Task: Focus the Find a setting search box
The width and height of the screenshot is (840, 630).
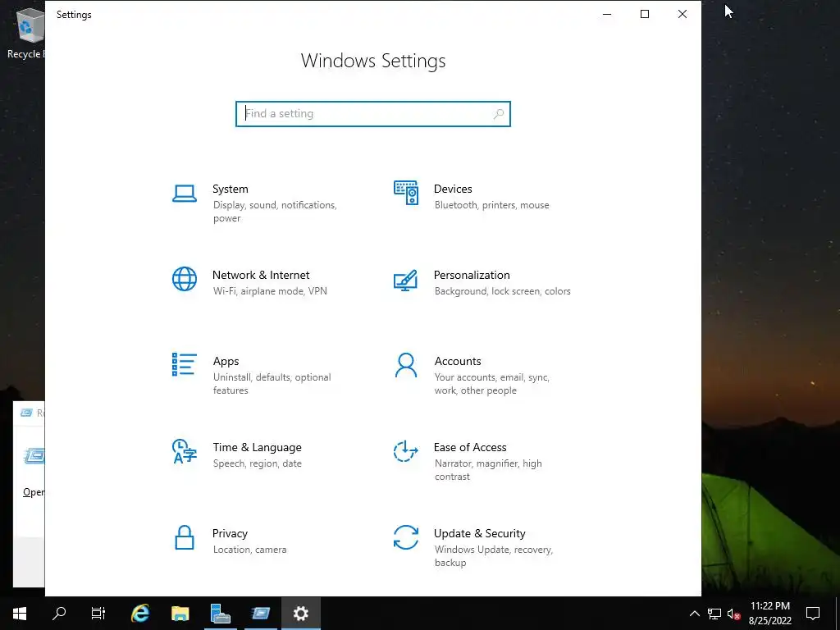Action: pos(373,113)
